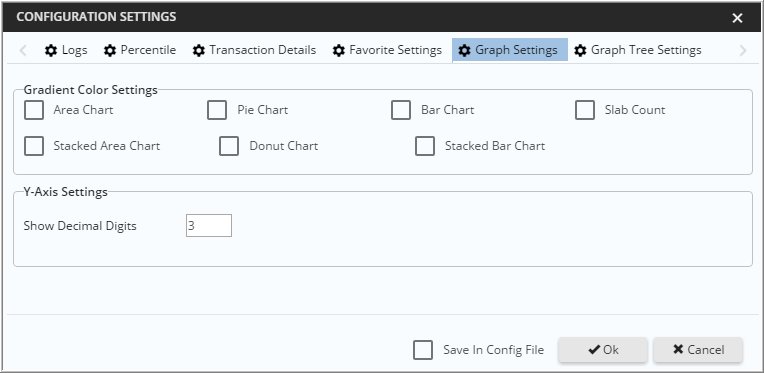Check the Donut Chart option
This screenshot has height=373, width=764.
point(229,146)
